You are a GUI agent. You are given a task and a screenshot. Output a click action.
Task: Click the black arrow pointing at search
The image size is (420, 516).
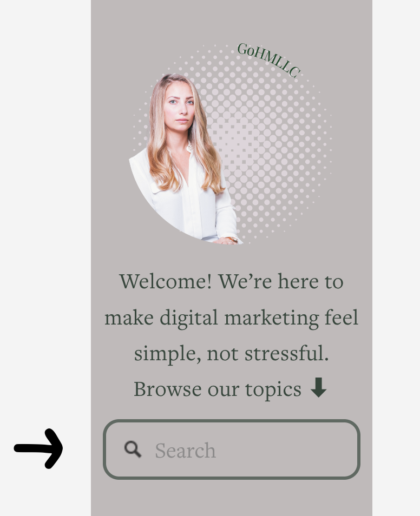pyautogui.click(x=39, y=448)
